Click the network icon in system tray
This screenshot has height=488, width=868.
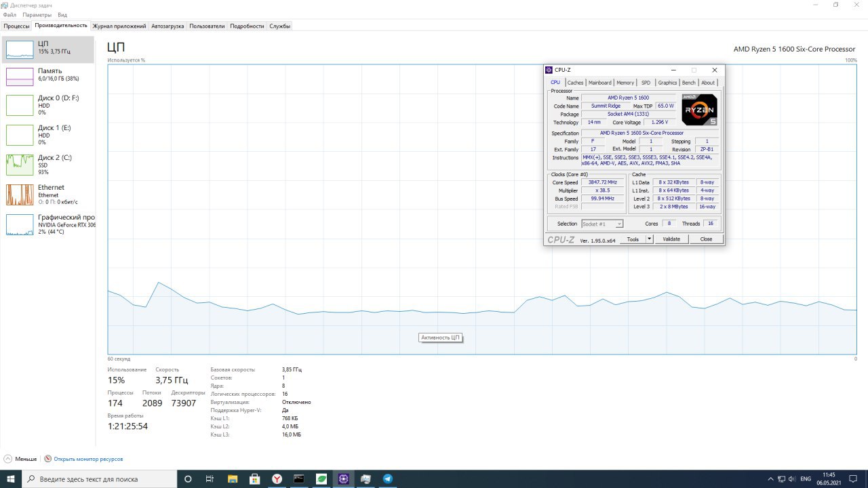tap(780, 479)
